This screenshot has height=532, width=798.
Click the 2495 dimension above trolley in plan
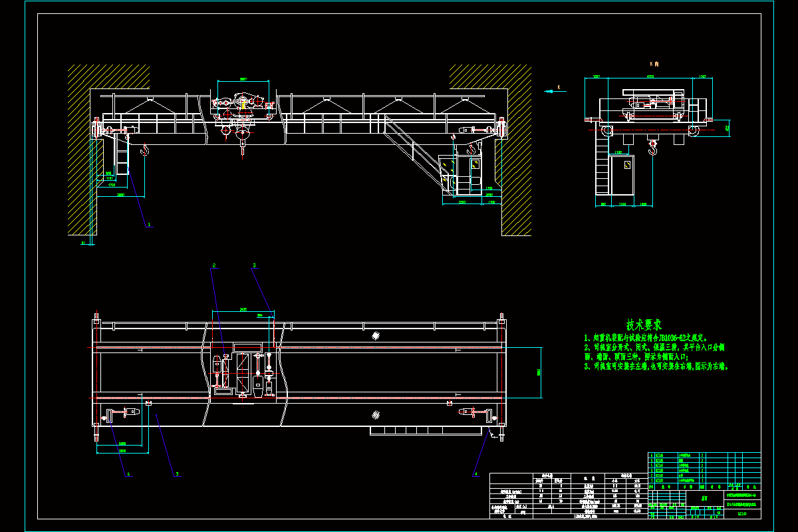coord(243,310)
